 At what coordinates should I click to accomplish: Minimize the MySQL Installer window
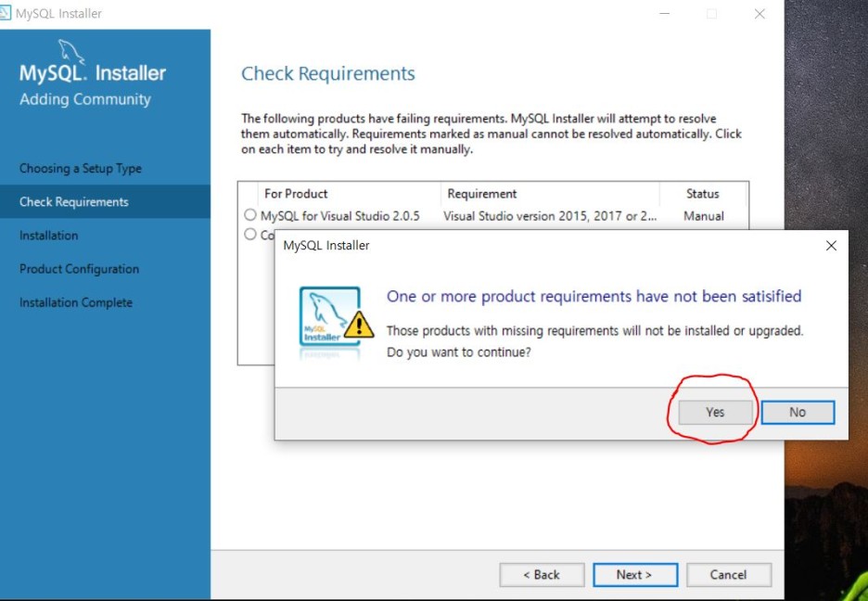[665, 14]
